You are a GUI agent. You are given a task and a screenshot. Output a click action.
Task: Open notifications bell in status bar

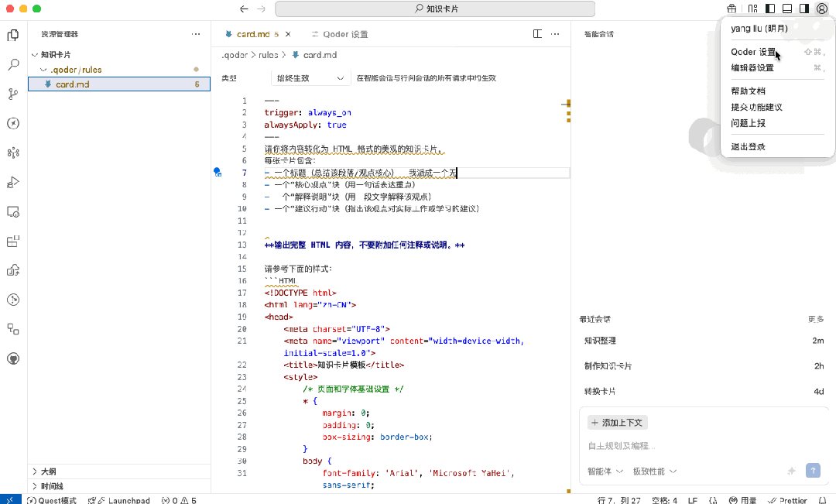(823, 500)
